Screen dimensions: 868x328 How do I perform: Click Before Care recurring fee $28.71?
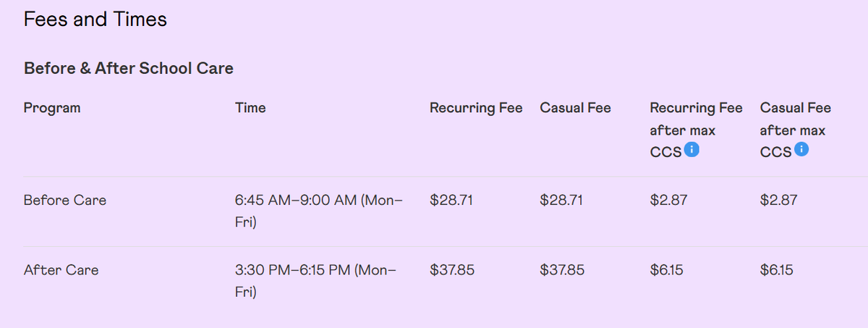451,201
